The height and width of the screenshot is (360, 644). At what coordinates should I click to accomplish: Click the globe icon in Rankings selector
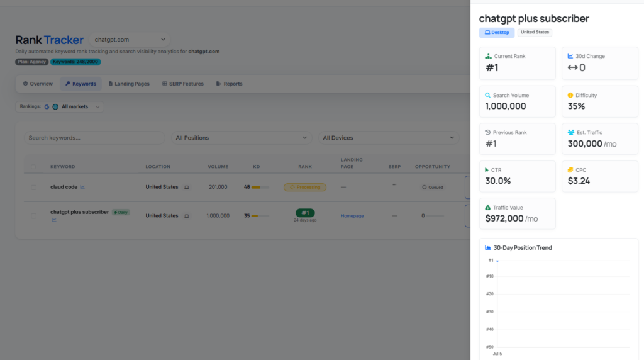point(55,107)
